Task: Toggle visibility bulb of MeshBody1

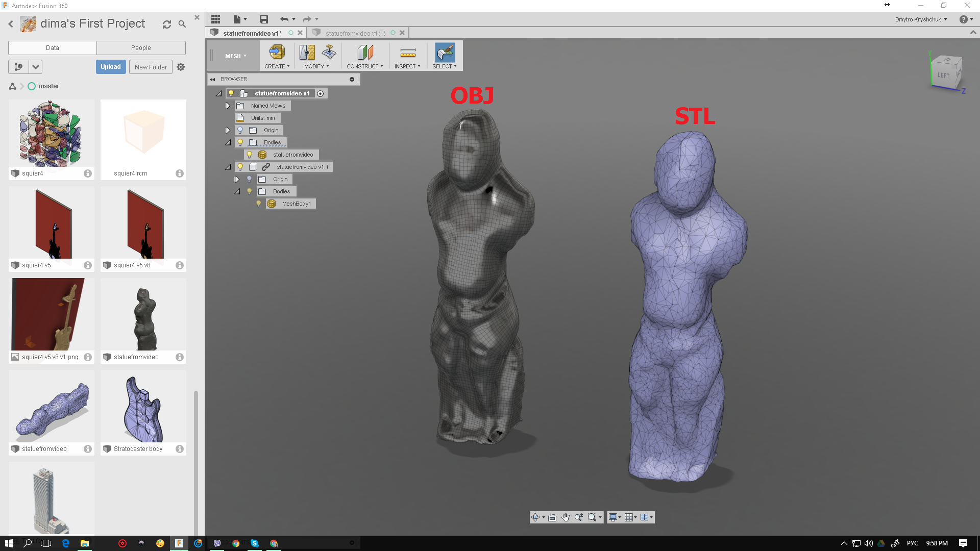Action: pos(258,204)
